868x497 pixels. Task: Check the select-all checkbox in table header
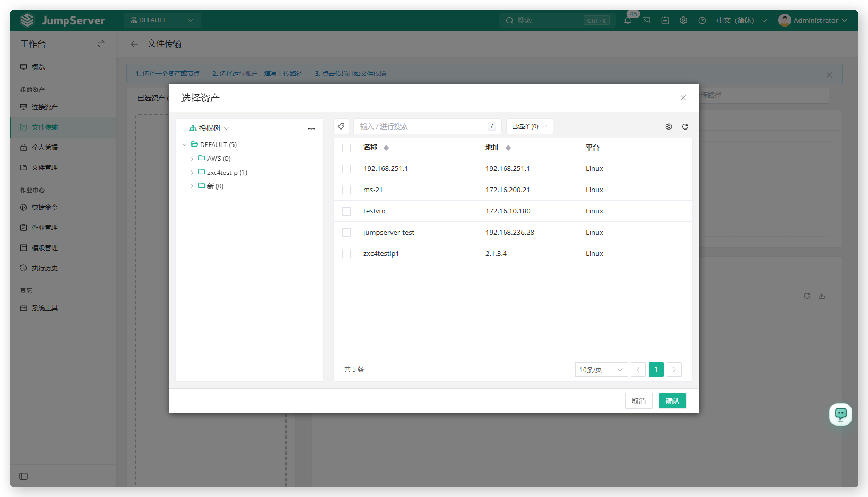pos(346,148)
